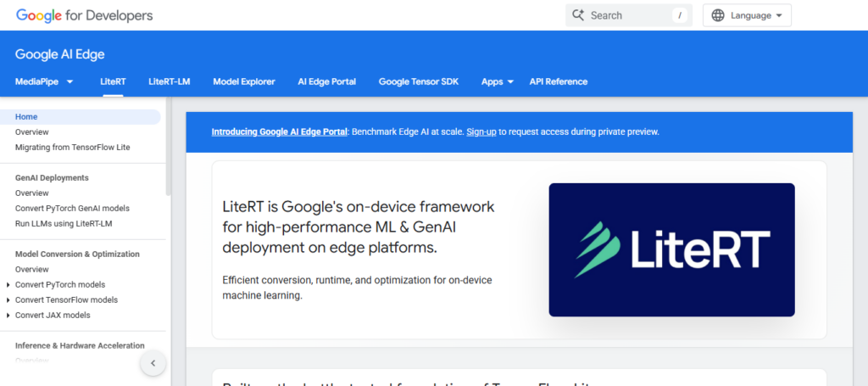Open the AI Edge Portal tab
Screen dimensions: 868x386
pyautogui.click(x=326, y=81)
